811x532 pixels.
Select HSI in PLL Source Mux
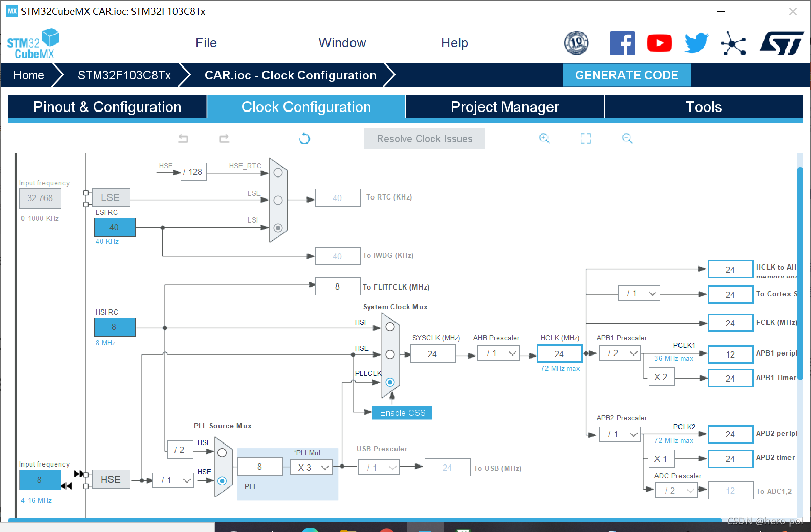pos(222,453)
